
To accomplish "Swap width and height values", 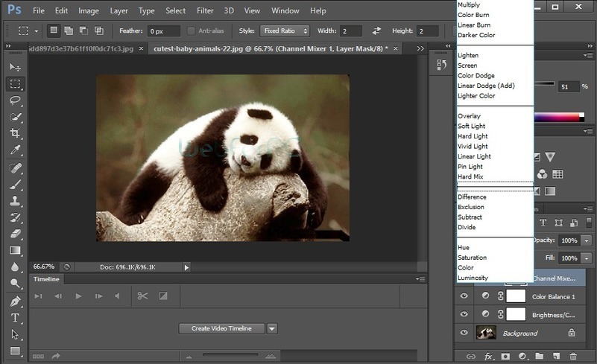I will (x=376, y=31).
